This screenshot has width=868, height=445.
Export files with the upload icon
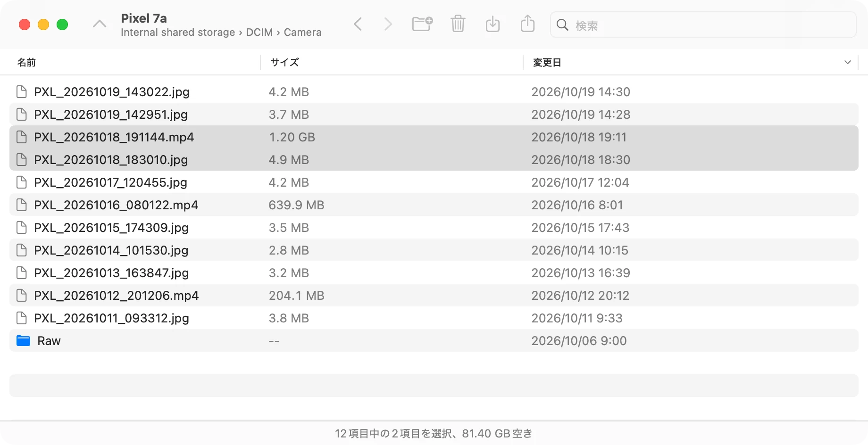coord(527,24)
